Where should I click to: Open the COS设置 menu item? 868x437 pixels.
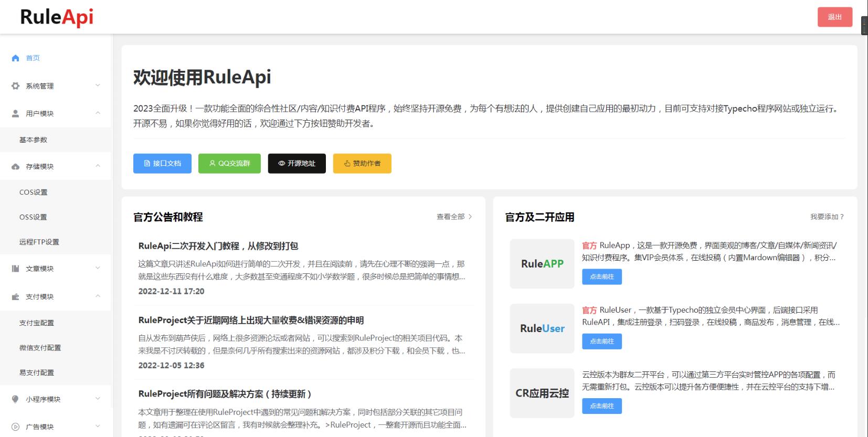click(33, 193)
